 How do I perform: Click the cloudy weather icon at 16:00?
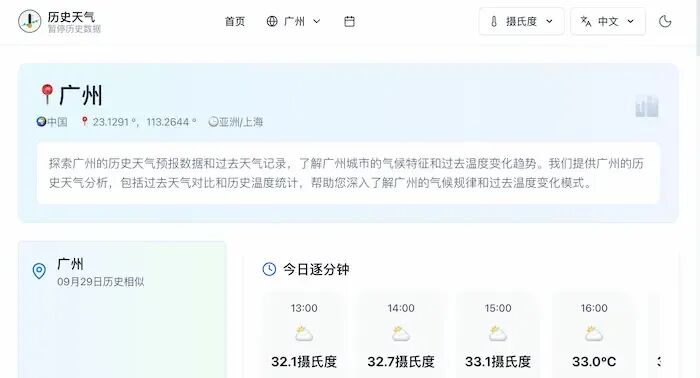point(594,333)
